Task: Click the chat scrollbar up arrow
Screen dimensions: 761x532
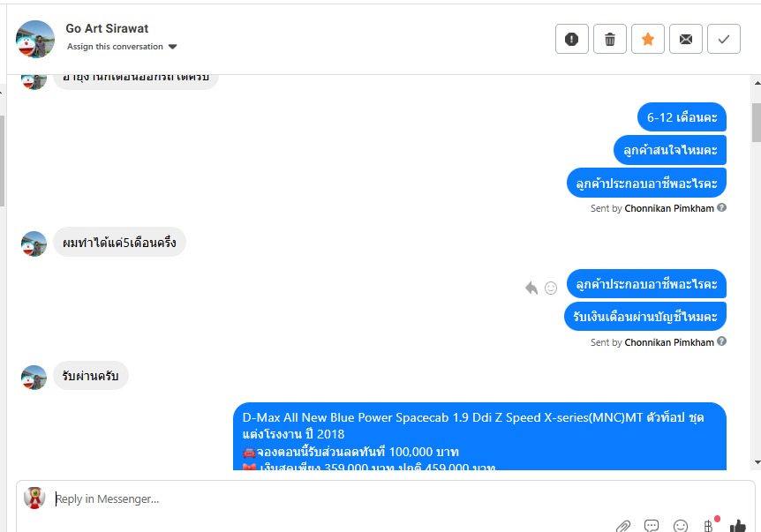Action: (x=757, y=83)
